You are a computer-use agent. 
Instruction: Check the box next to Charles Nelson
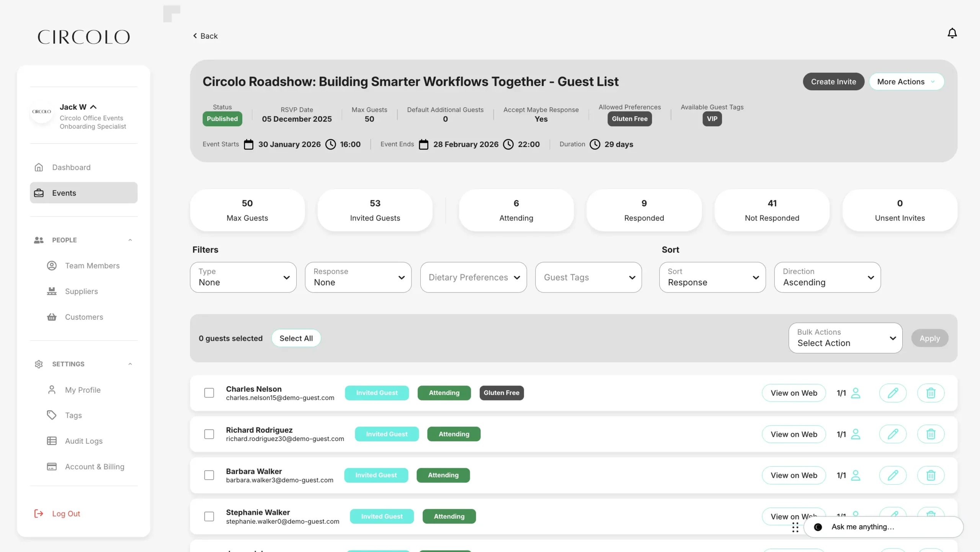(209, 393)
